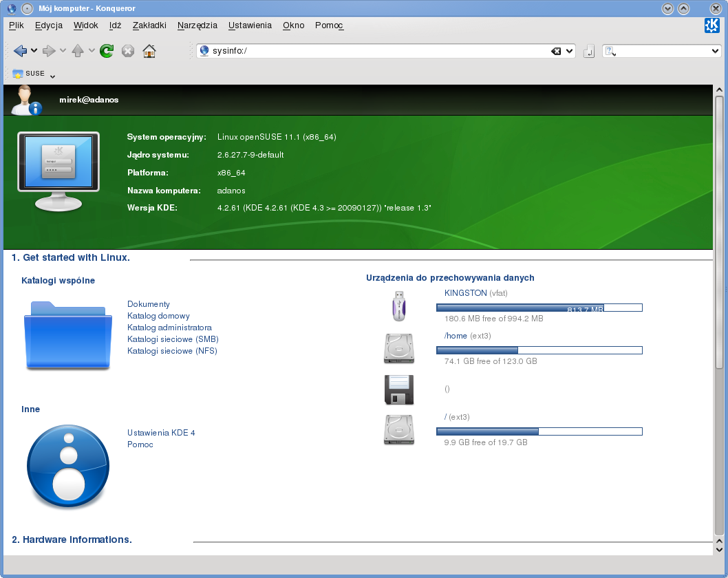
Task: Click the Pomoc link under Inne
Action: [140, 445]
